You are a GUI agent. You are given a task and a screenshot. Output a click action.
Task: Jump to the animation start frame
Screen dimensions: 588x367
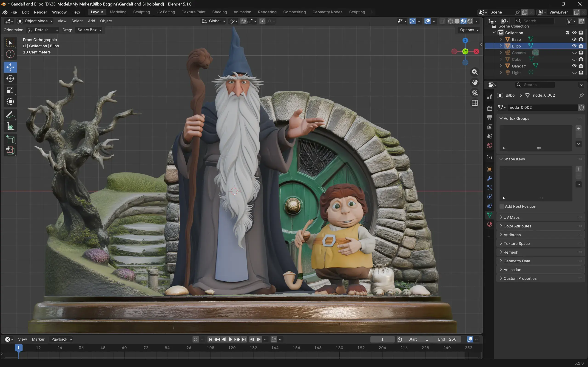pyautogui.click(x=210, y=339)
